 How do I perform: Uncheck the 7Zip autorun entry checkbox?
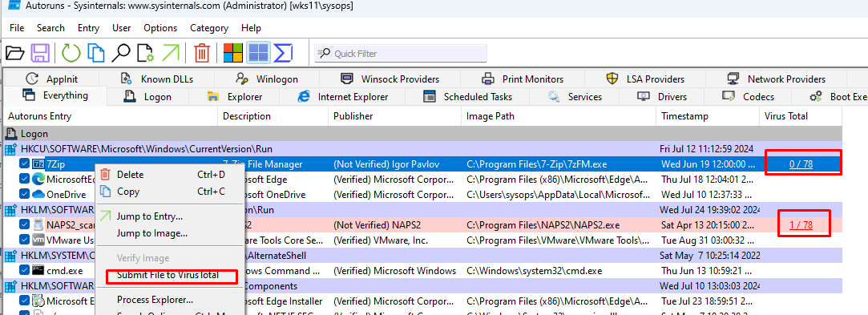click(x=24, y=164)
